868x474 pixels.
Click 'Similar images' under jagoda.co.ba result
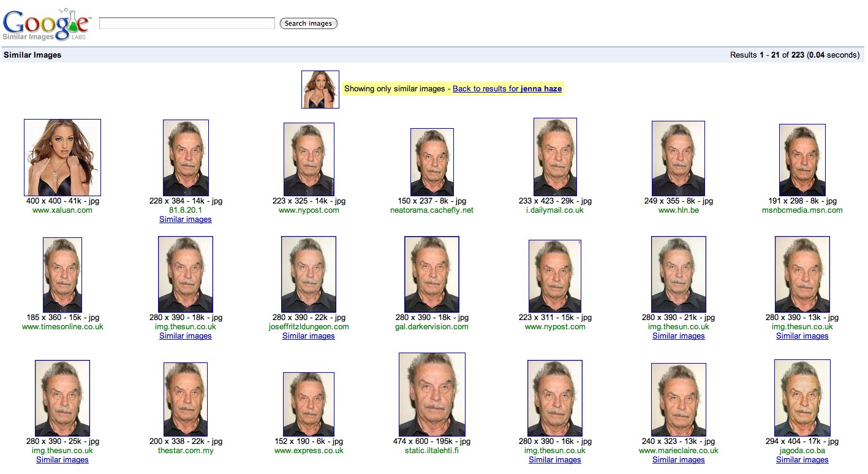tap(802, 460)
